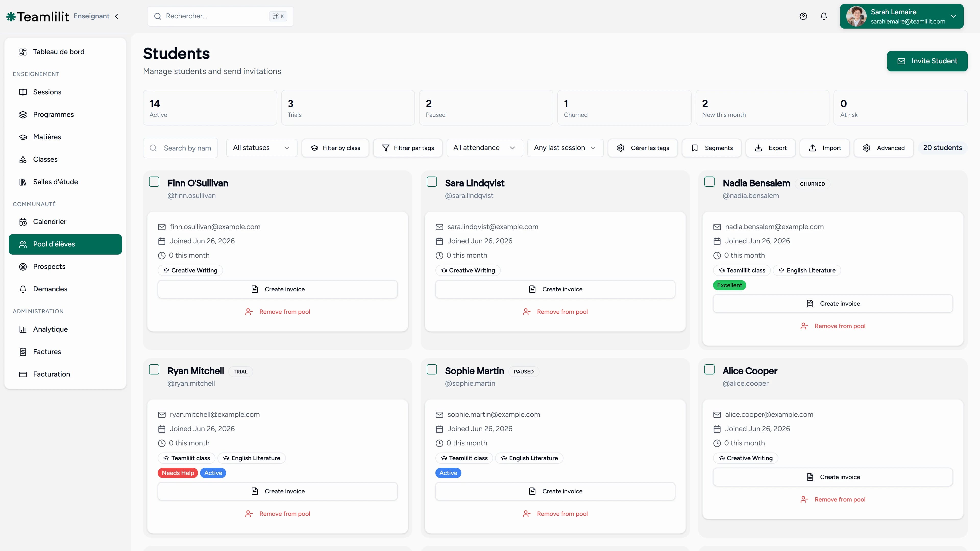Image resolution: width=980 pixels, height=551 pixels.
Task: Open the Sarah Lemaire account menu
Action: (902, 16)
